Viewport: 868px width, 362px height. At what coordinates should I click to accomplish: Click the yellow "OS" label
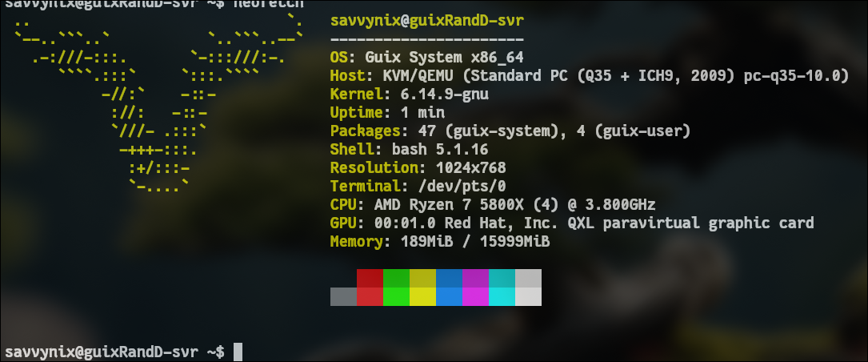click(339, 58)
